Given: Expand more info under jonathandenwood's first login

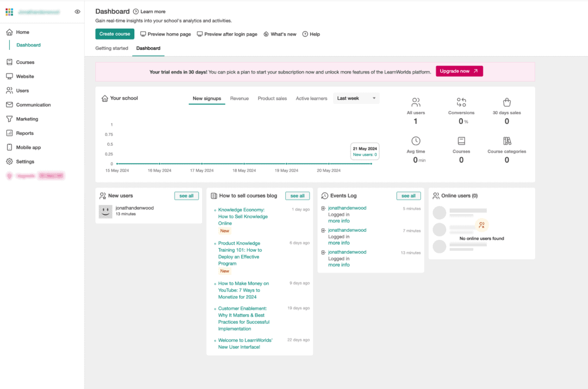Looking at the screenshot, I should tap(339, 221).
